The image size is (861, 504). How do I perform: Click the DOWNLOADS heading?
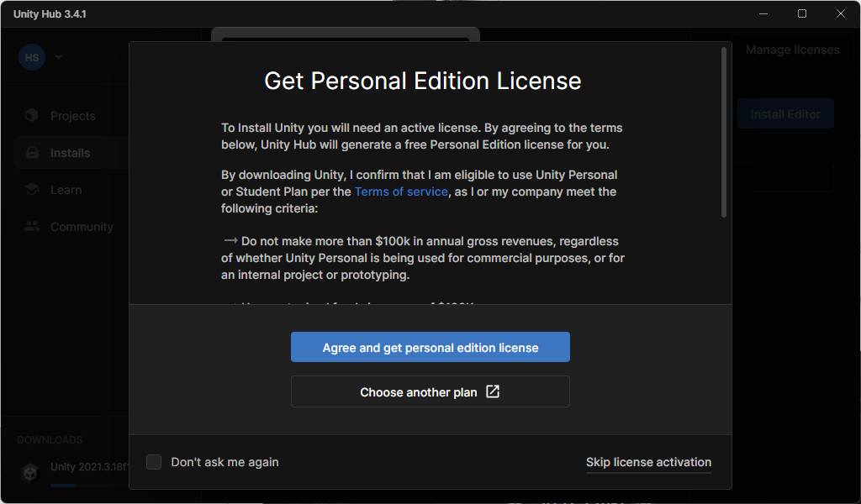click(x=50, y=440)
